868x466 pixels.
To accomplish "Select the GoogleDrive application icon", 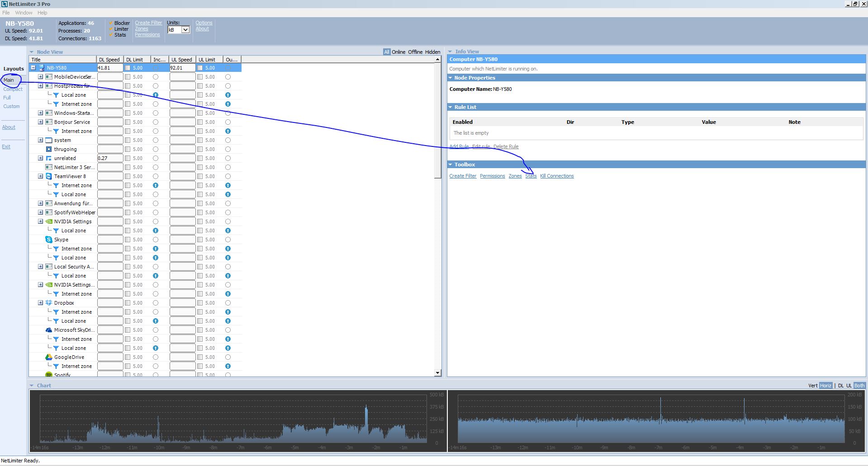I will click(x=49, y=357).
